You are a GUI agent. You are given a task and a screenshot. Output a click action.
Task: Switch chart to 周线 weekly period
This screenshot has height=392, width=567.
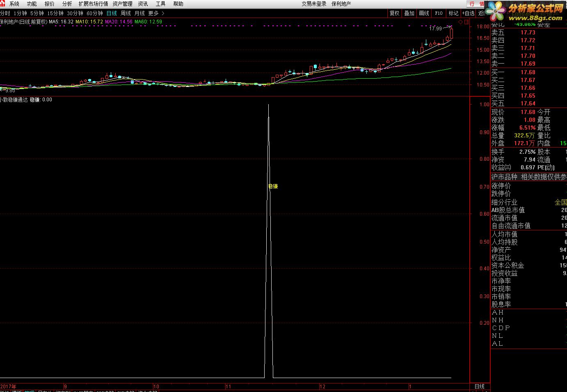[126, 13]
